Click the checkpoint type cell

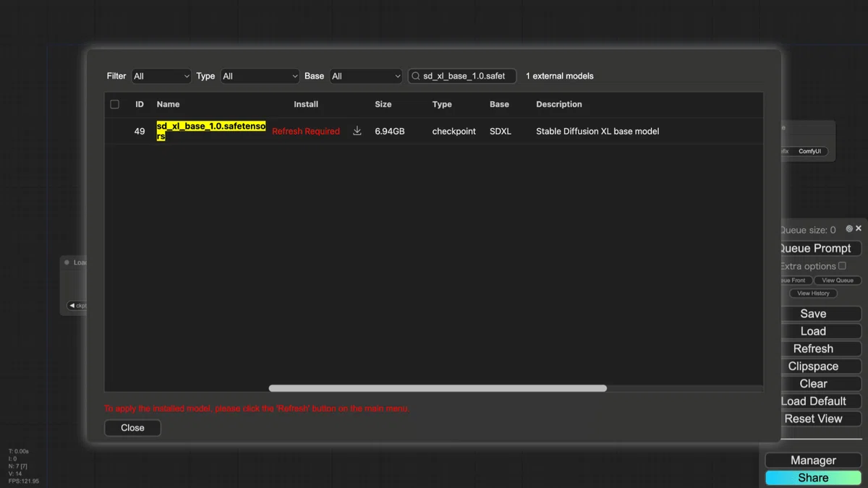tap(454, 131)
